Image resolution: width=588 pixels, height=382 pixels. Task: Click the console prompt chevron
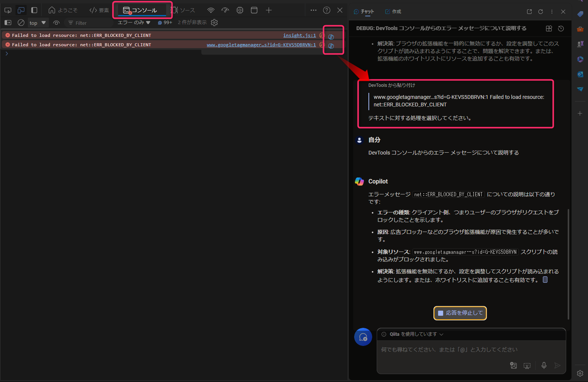click(x=6, y=54)
